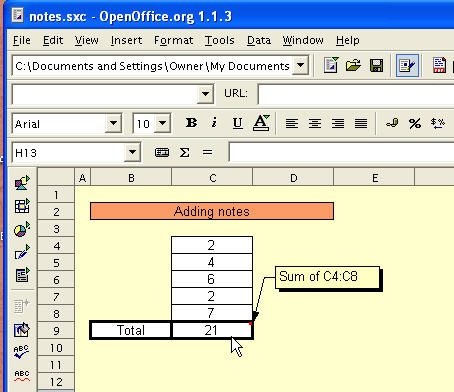454x392 pixels.
Task: Click the cell containing 7
Action: [x=212, y=313]
